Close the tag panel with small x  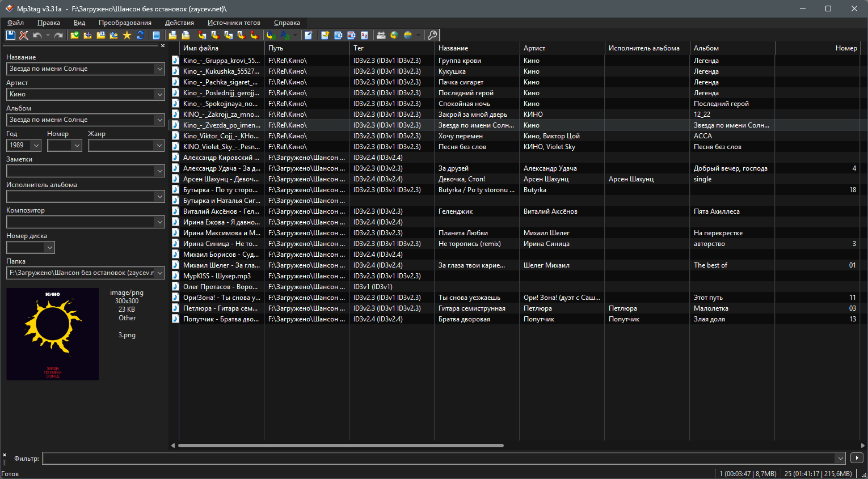(x=162, y=46)
